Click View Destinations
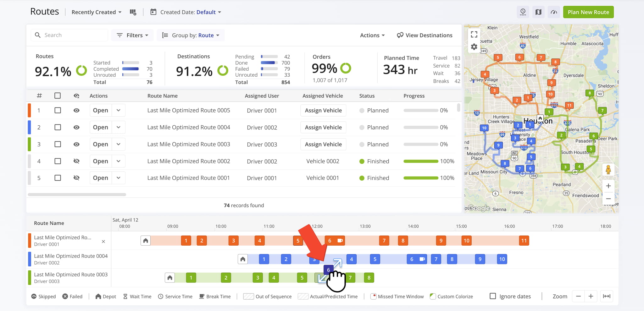The image size is (644, 311). (x=425, y=35)
